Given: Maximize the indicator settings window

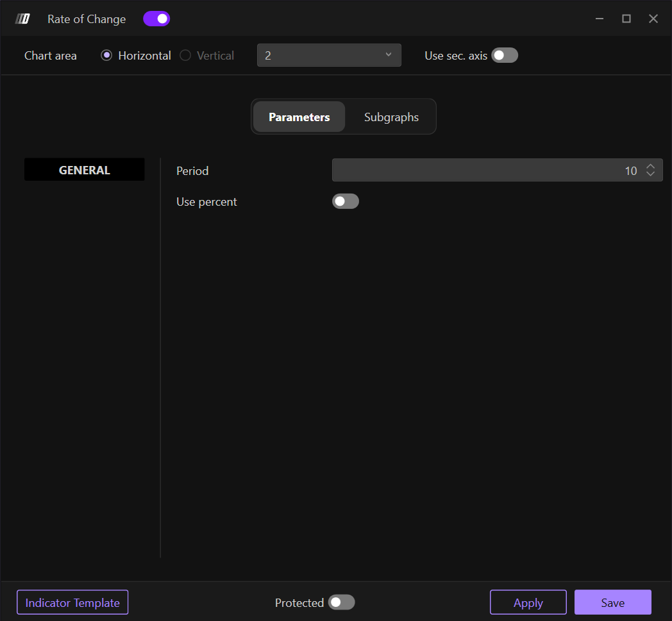Looking at the screenshot, I should [x=626, y=19].
